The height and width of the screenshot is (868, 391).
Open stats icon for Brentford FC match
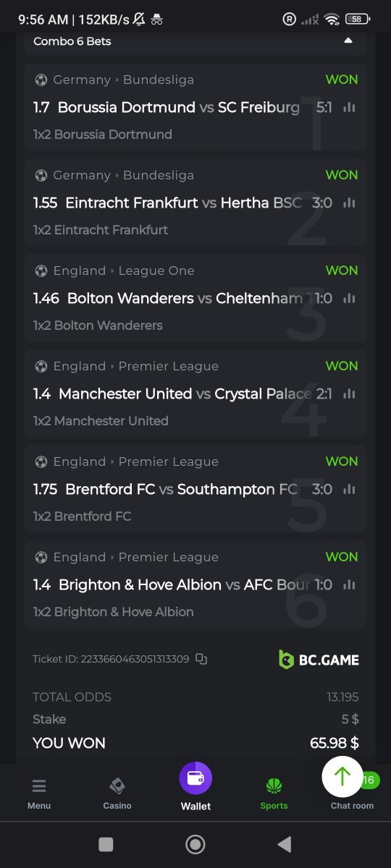click(x=350, y=490)
